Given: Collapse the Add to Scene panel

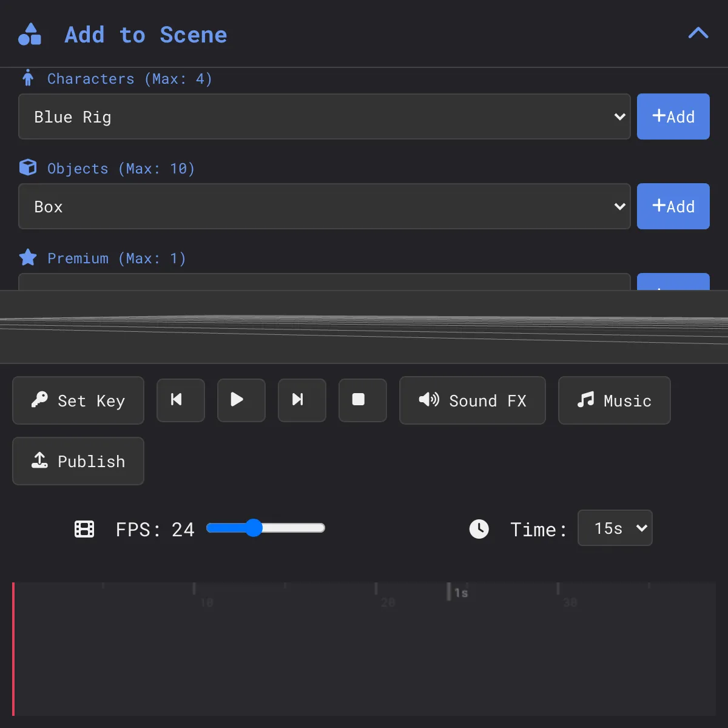Looking at the screenshot, I should (x=698, y=33).
